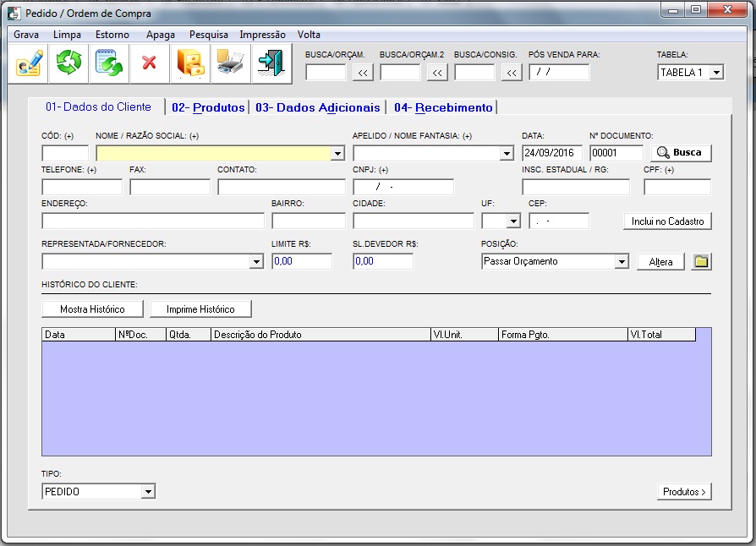
Task: Click the Inclui no Cadastro button
Action: pos(667,221)
